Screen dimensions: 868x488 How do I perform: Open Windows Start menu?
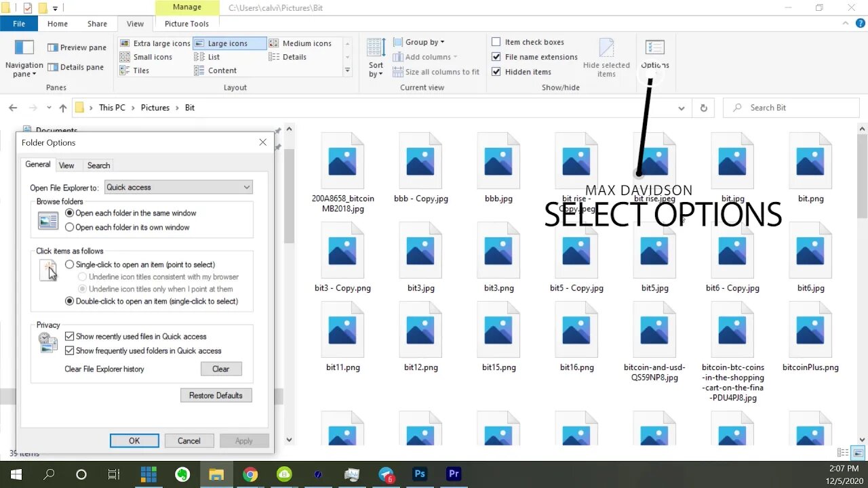pyautogui.click(x=16, y=474)
